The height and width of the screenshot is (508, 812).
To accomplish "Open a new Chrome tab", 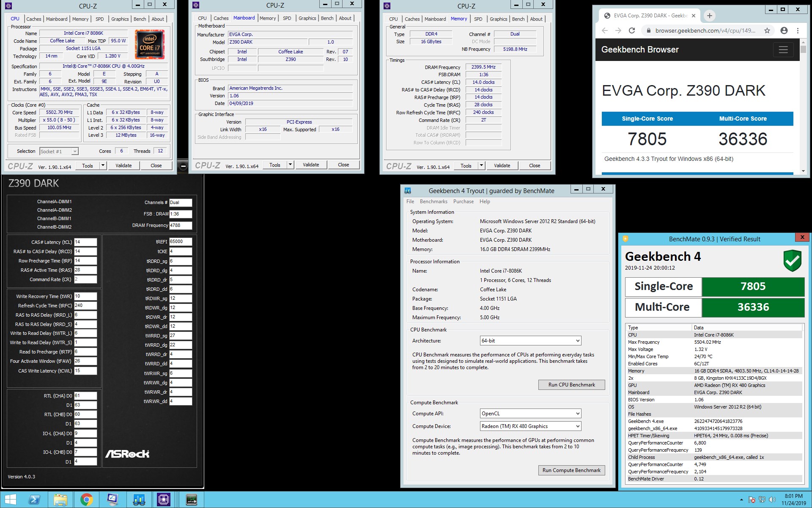I will 710,16.
